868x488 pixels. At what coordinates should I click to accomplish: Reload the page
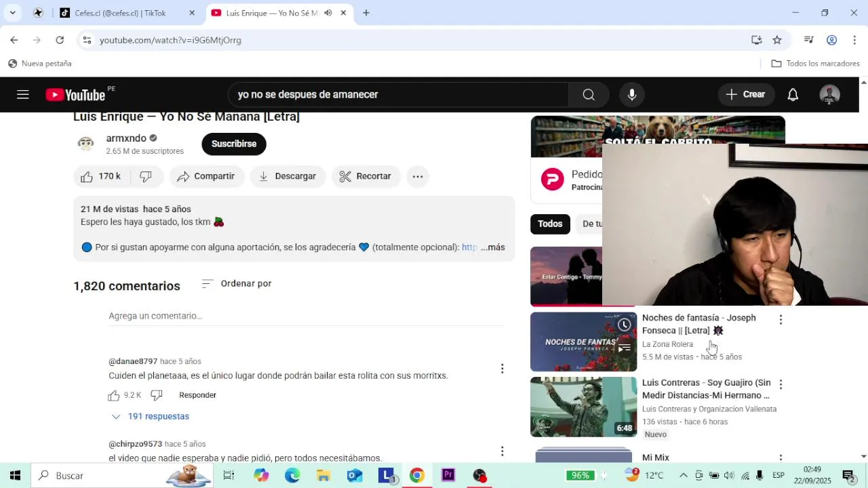(x=60, y=40)
